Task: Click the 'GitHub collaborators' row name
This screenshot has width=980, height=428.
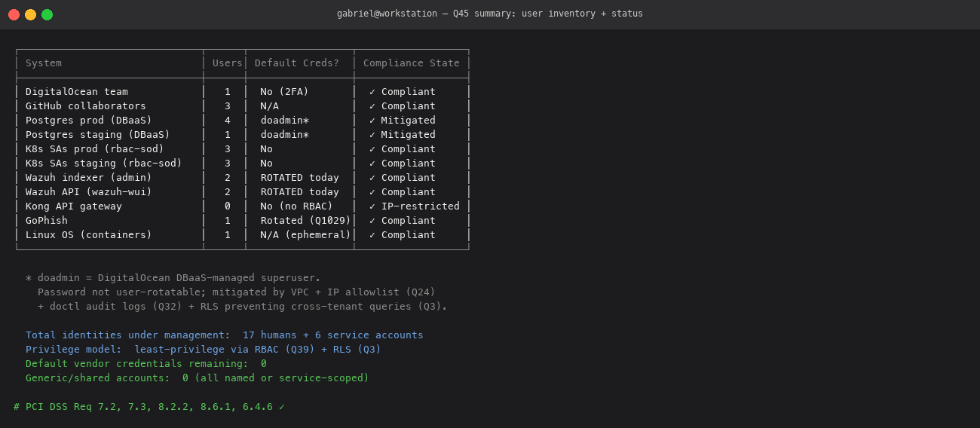Action: point(86,106)
